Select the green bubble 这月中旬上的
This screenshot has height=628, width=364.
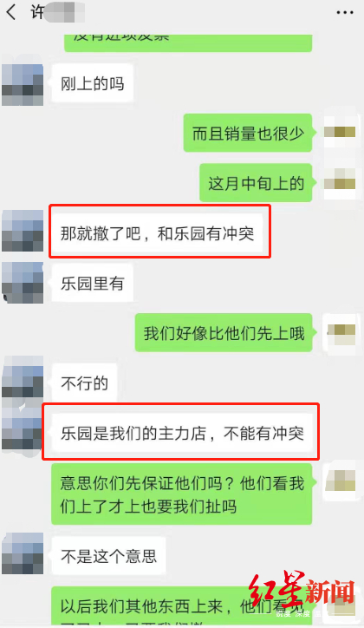click(256, 183)
